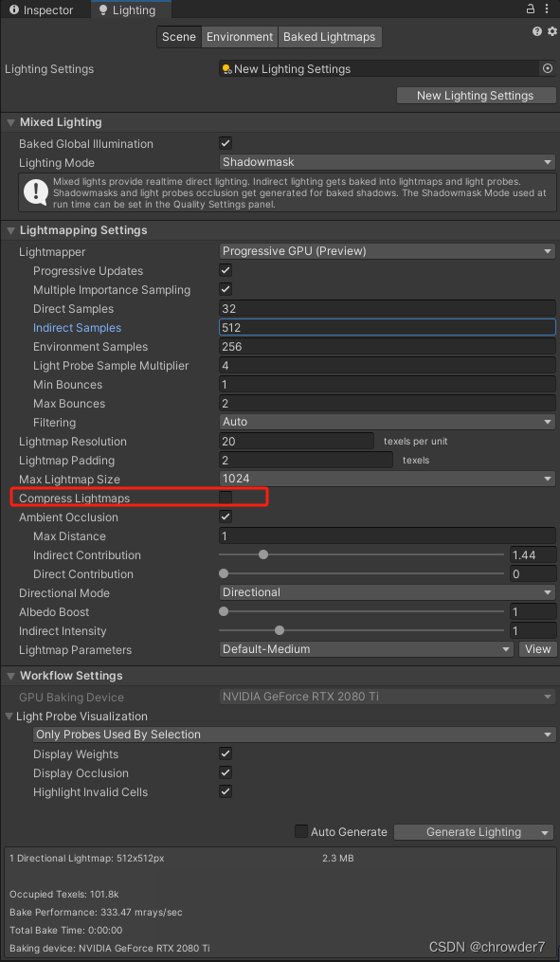Select the Environment tab

pos(239,36)
